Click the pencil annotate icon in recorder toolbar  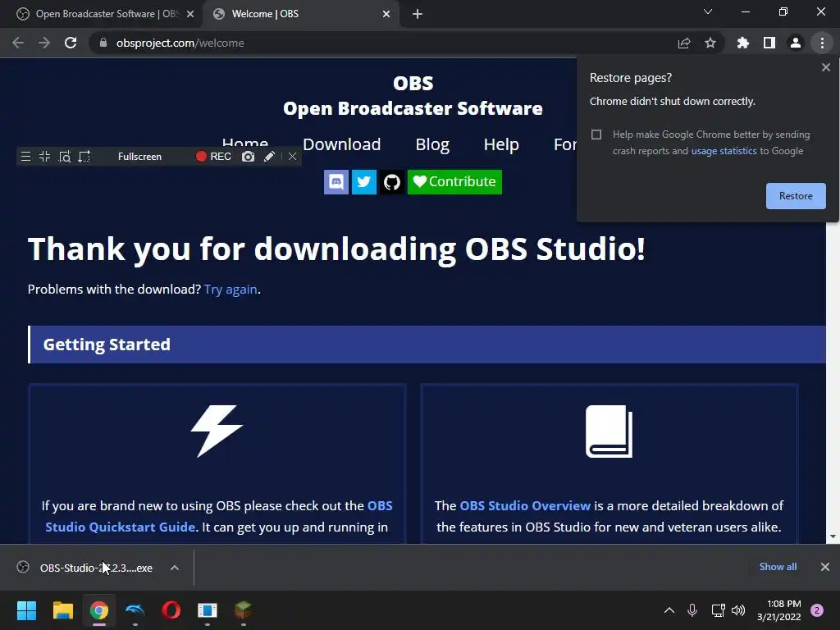pyautogui.click(x=269, y=157)
